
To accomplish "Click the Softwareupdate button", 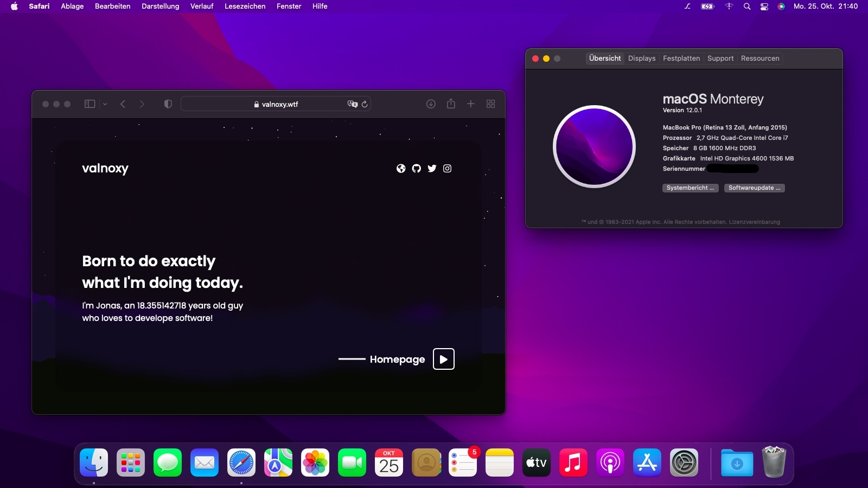I will click(755, 188).
